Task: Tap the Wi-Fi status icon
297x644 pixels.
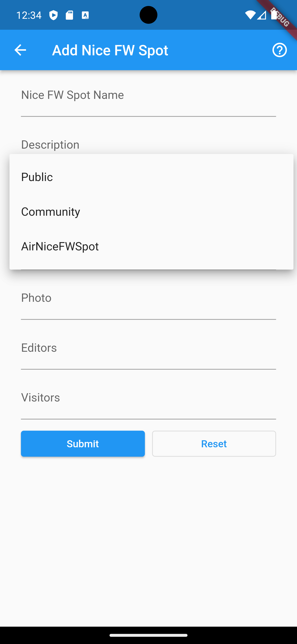Action: pos(250,15)
